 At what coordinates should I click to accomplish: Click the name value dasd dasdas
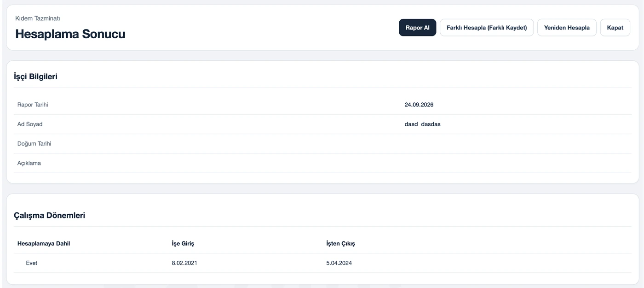[x=423, y=124]
